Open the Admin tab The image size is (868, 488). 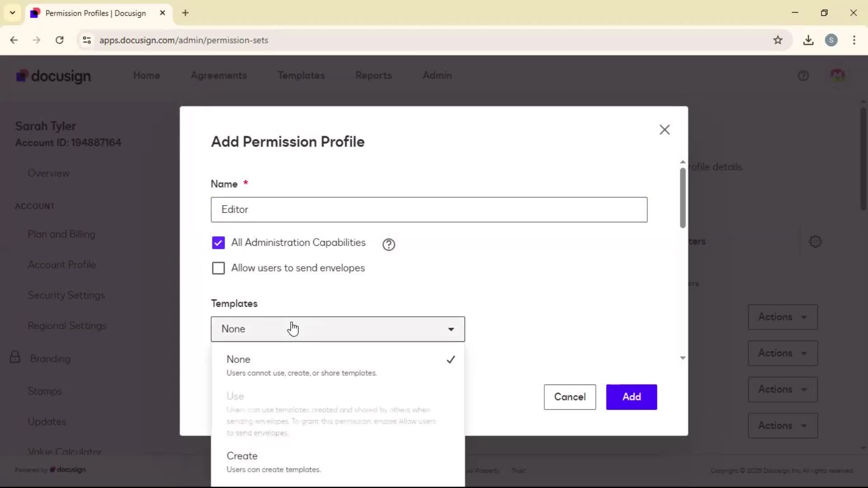[x=437, y=75]
